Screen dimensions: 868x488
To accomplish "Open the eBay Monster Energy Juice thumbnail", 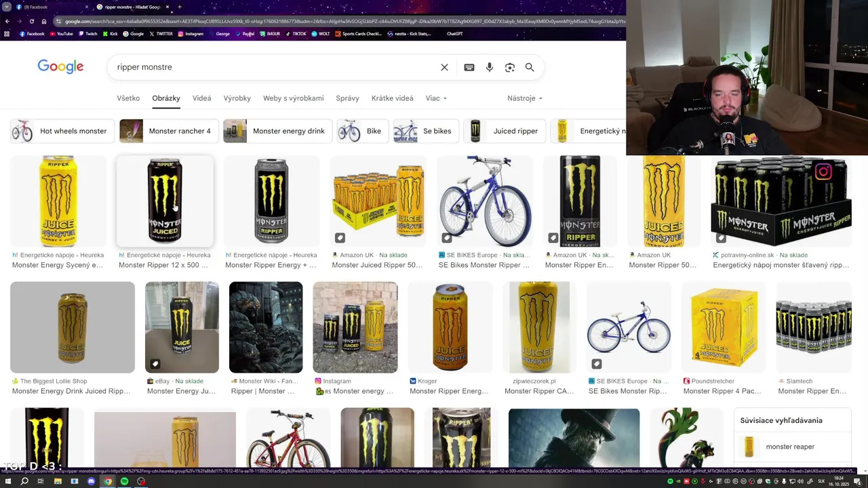I will tap(182, 327).
